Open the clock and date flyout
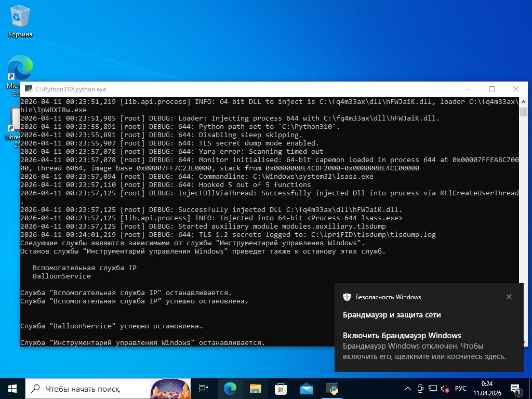Screen dimensions: 532x399 [x=487, y=389]
